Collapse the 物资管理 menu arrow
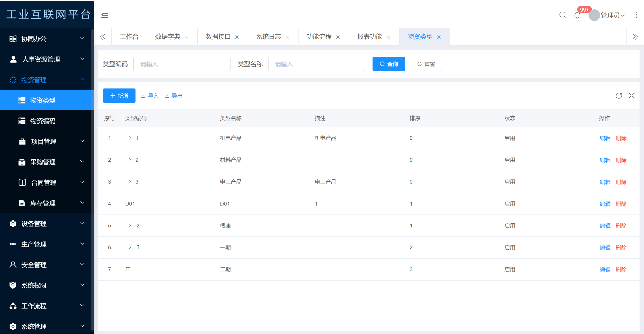644x334 pixels. [82, 79]
